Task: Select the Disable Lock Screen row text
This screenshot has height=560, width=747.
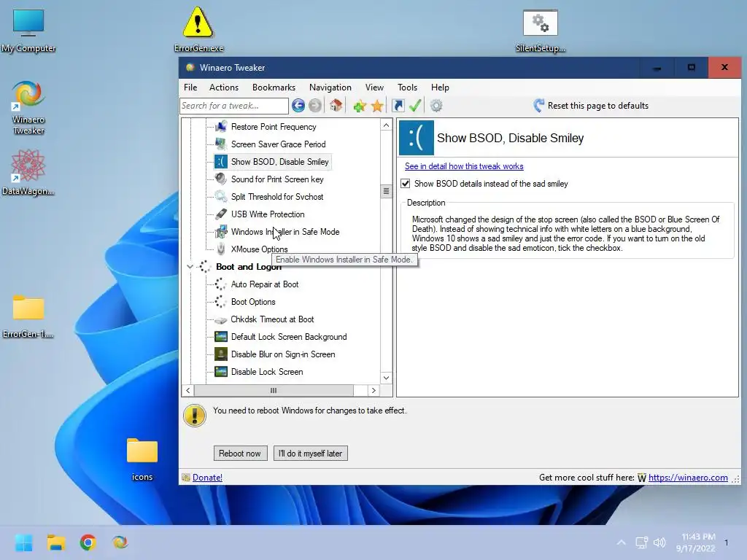Action: click(267, 372)
